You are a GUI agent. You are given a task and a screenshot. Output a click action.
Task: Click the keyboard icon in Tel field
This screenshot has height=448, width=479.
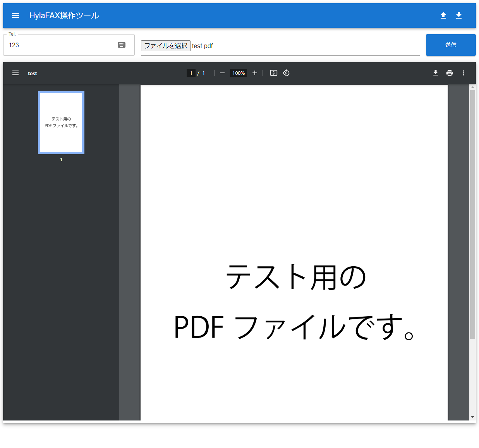122,45
